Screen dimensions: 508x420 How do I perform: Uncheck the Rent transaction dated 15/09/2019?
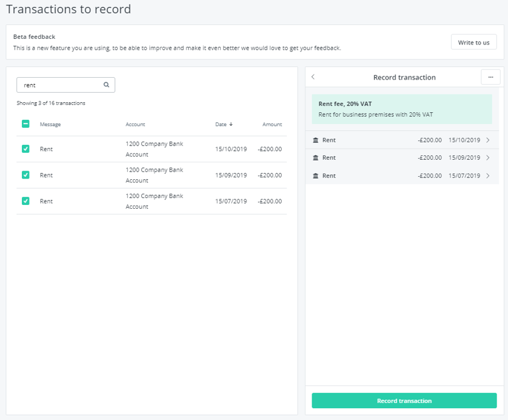pos(25,175)
